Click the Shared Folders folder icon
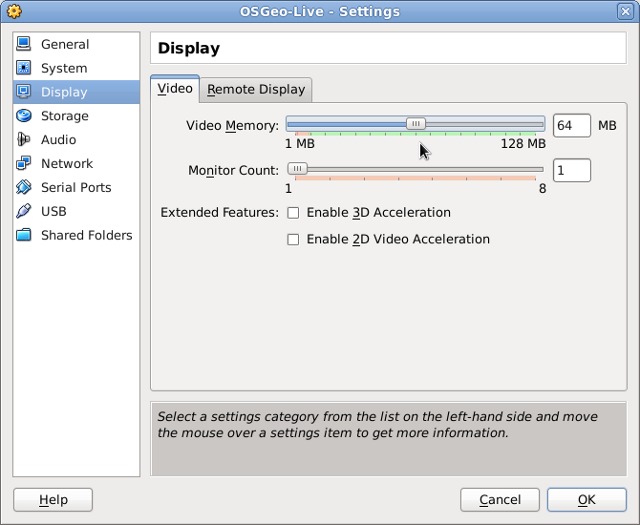This screenshot has width=640, height=525. 23,235
